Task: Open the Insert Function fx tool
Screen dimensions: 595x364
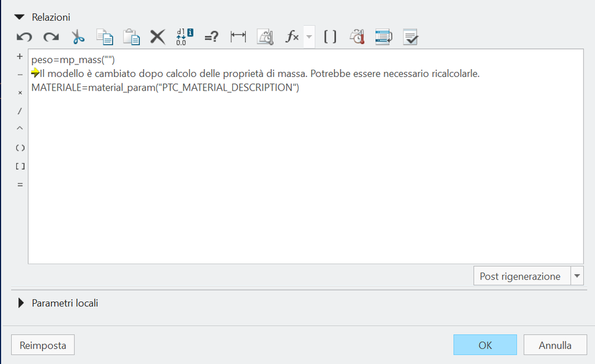Action: [291, 36]
